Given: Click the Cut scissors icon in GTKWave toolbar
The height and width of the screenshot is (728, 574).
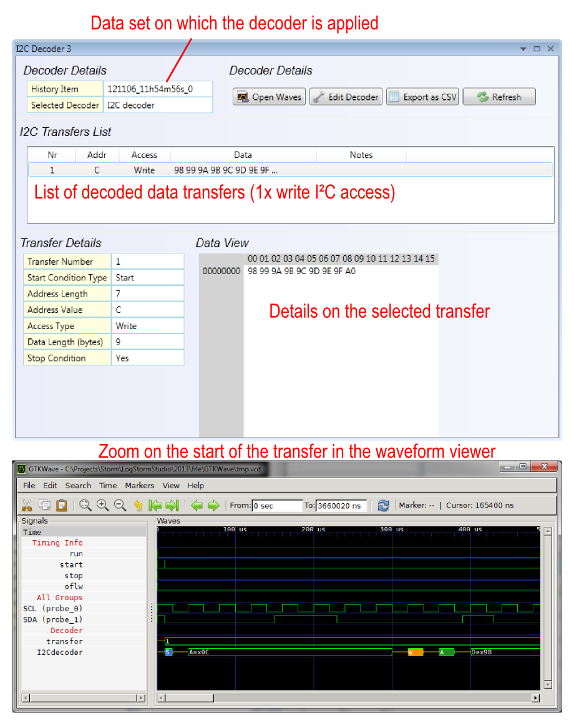Looking at the screenshot, I should coord(27,505).
